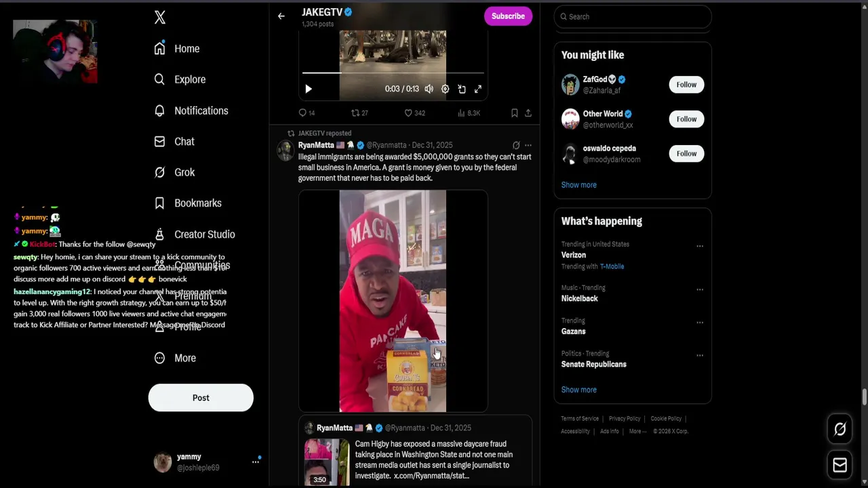Open Terms of Service link
868x488 pixels.
[x=580, y=419]
